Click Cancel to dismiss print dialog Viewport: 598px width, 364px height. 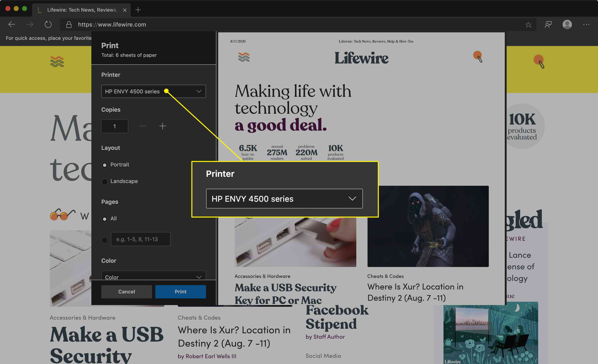pos(127,291)
